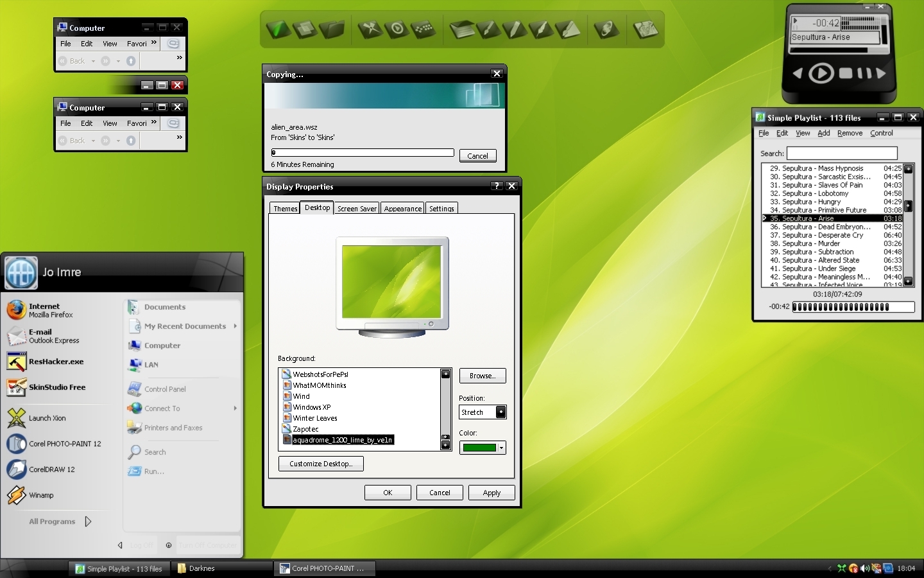Click the paintbrush icon in the dock
924x578 pixels.
pos(488,29)
